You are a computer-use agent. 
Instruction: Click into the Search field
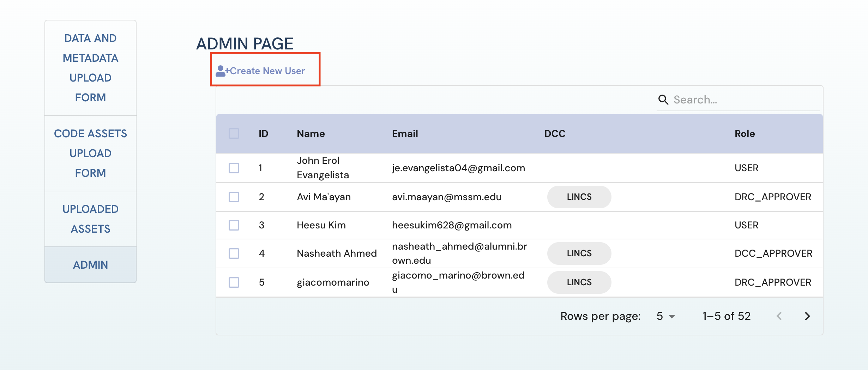coord(745,100)
